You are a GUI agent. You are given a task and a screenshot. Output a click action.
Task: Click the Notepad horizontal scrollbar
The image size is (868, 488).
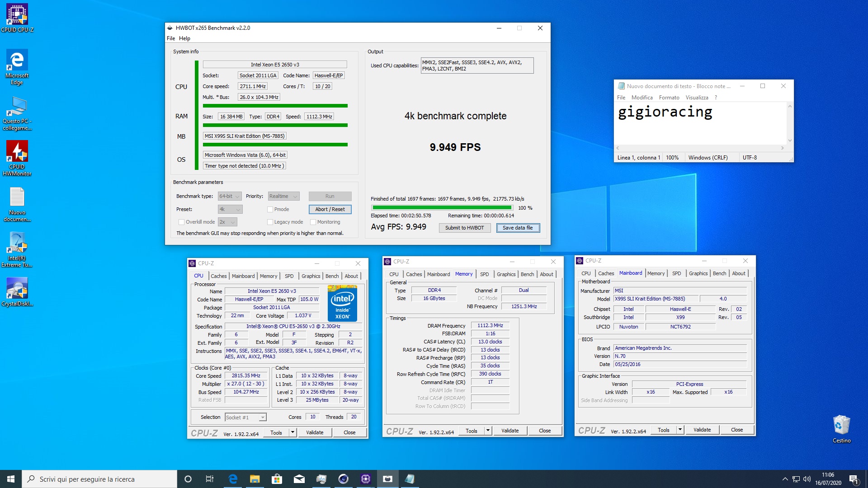pos(700,148)
